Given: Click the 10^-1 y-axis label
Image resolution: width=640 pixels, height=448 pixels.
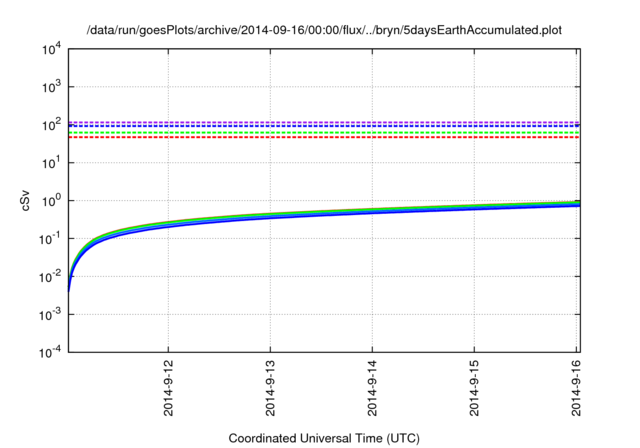Looking at the screenshot, I should pos(50,239).
